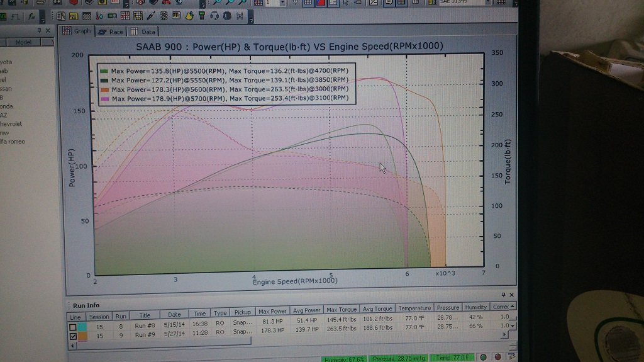Click the square wave signal icon
644x362 pixels.
pyautogui.click(x=15, y=16)
